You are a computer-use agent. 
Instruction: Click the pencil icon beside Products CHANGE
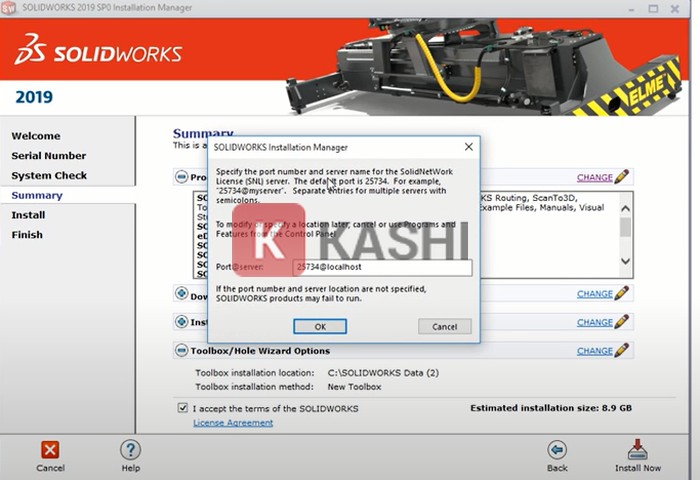click(x=622, y=177)
